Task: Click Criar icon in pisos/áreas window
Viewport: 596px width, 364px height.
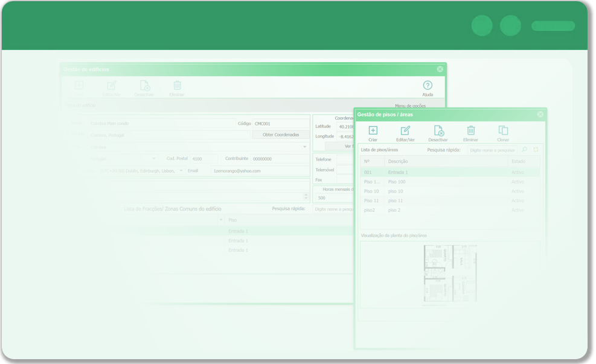Action: [373, 130]
